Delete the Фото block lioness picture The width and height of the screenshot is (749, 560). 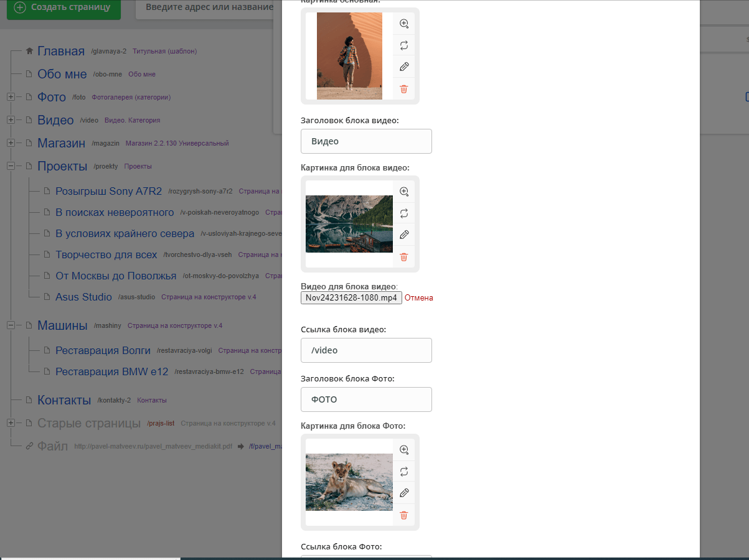tap(403, 515)
